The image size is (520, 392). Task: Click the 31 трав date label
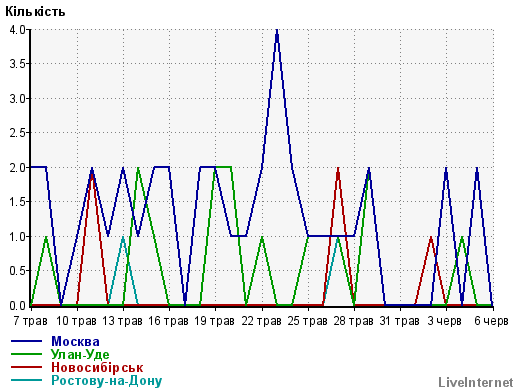[x=399, y=321]
